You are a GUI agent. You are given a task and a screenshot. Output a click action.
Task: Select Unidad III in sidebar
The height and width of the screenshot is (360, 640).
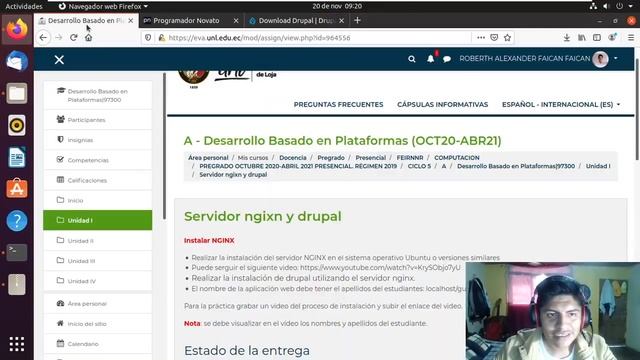(98, 260)
